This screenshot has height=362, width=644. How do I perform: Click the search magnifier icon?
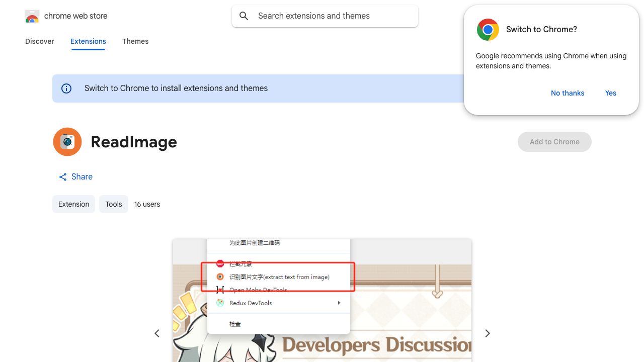coord(244,16)
